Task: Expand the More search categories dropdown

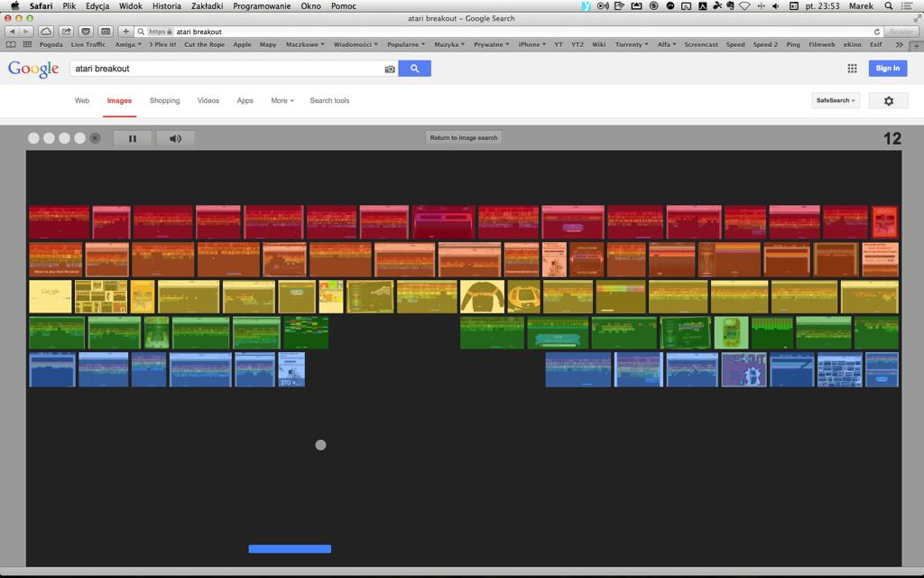Action: coord(282,101)
